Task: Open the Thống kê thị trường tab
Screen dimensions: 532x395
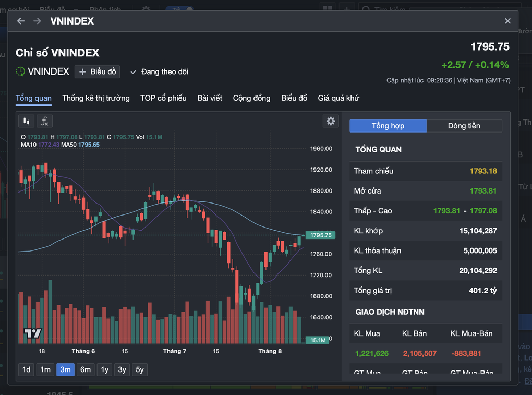Action: pyautogui.click(x=96, y=98)
